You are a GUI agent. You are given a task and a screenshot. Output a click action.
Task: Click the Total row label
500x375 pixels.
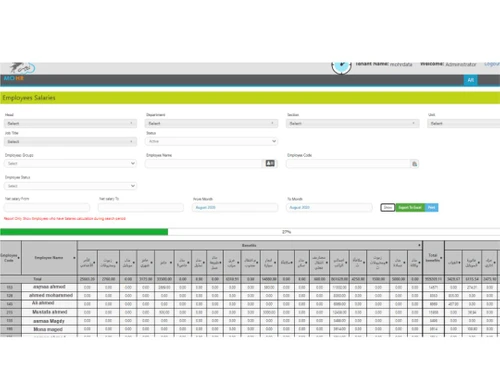[x=37, y=279]
